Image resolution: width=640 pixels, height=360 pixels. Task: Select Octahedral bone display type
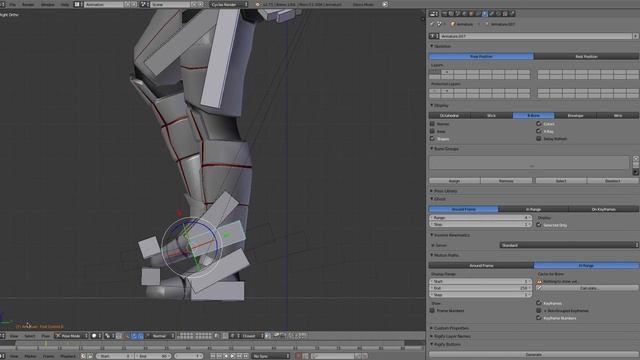pos(449,116)
